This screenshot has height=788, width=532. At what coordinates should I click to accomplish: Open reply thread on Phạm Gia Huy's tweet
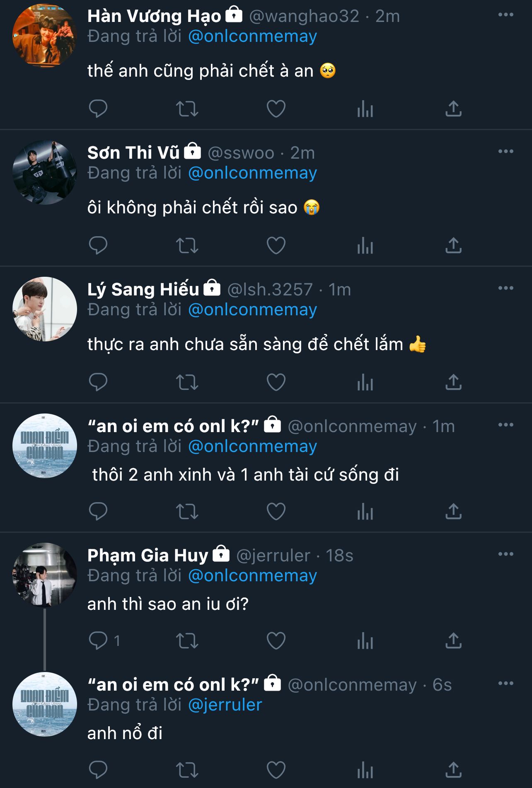tap(98, 641)
